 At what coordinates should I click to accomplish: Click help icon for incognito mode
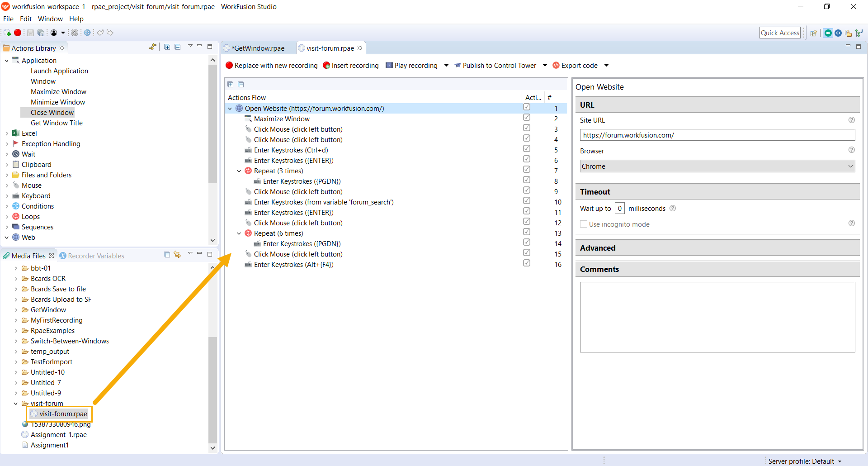click(852, 223)
